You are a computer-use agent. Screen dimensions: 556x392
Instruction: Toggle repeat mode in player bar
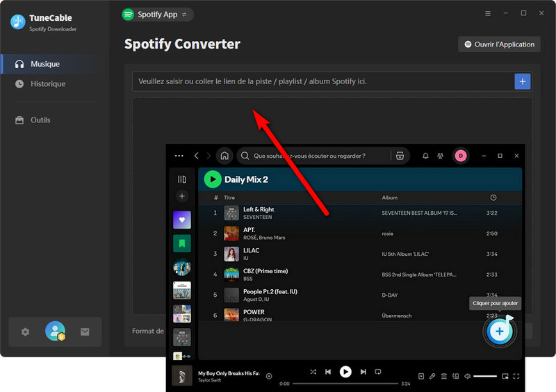378,372
